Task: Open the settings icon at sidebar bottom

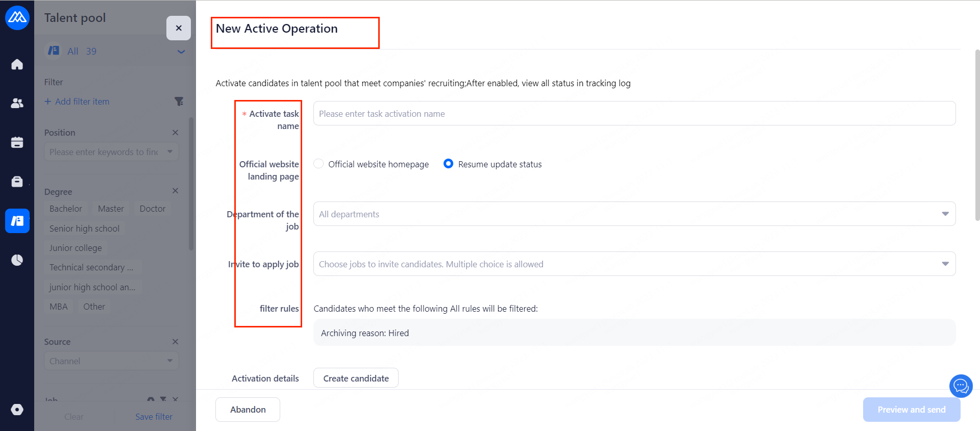Action: 17,410
